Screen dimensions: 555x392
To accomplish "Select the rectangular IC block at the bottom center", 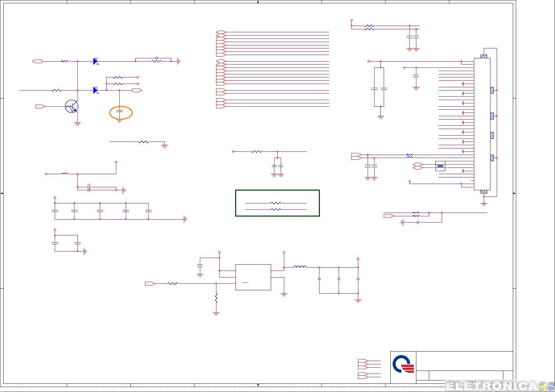I will (x=253, y=277).
